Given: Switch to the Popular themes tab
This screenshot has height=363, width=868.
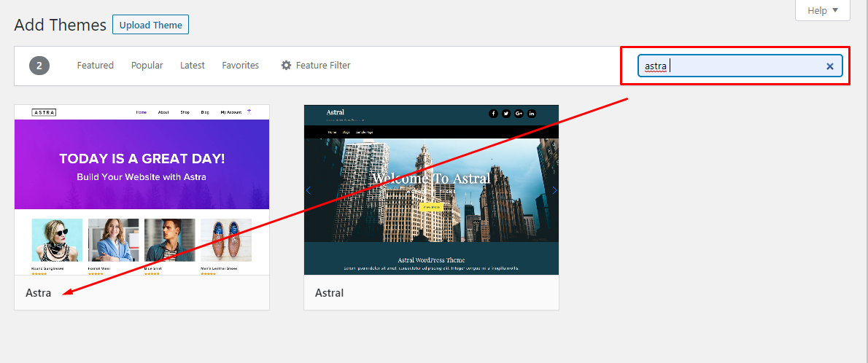Looking at the screenshot, I should pos(147,66).
